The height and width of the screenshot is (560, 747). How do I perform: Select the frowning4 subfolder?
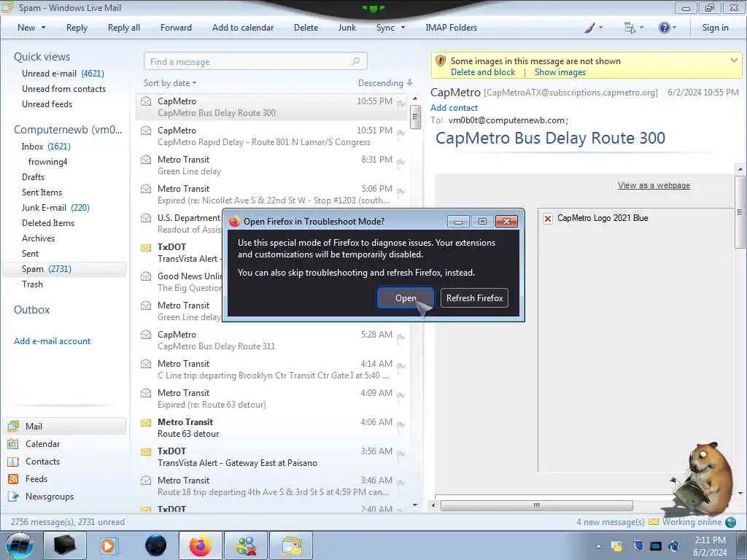(47, 162)
